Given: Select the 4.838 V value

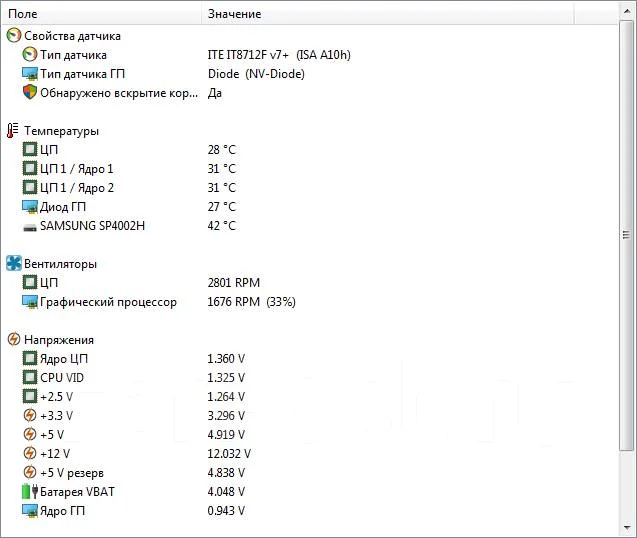Looking at the screenshot, I should click(x=226, y=473).
